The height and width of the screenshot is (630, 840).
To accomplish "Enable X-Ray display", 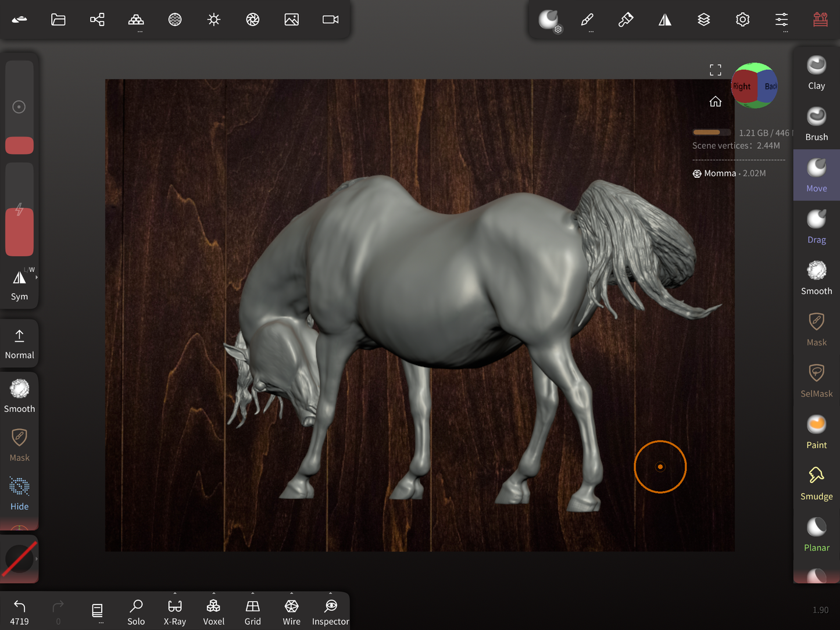I will (x=174, y=612).
